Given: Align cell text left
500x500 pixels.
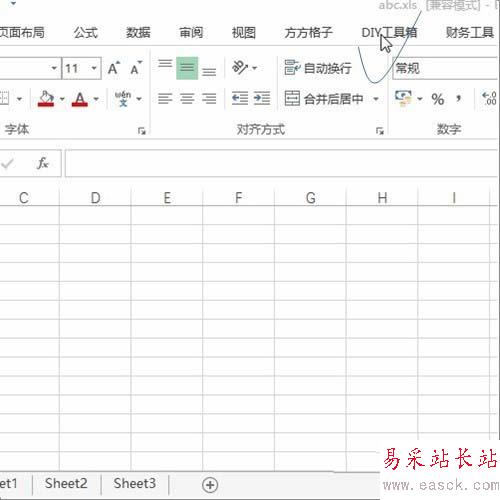Looking at the screenshot, I should pos(165,99).
